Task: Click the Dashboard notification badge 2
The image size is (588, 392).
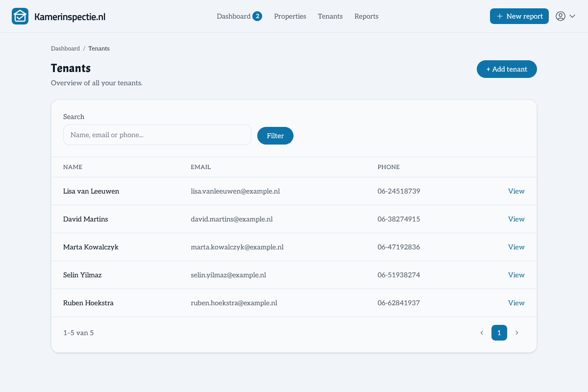Action: tap(257, 16)
